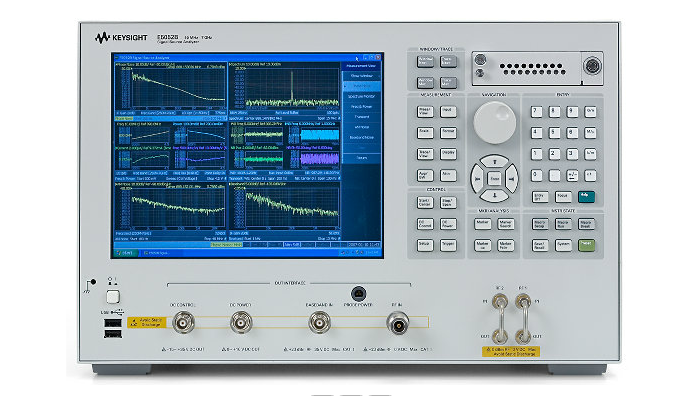Screen dimensions: 698x396
Task: Click the System key
Action: (x=563, y=245)
